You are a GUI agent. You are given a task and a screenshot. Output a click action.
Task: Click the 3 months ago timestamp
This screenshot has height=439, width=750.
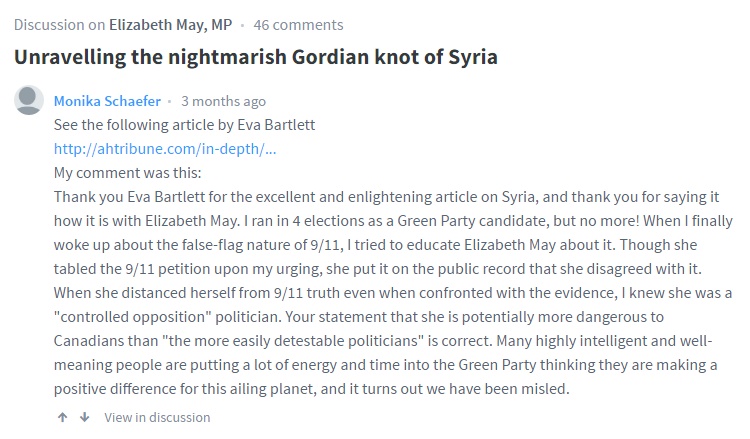pos(223,101)
